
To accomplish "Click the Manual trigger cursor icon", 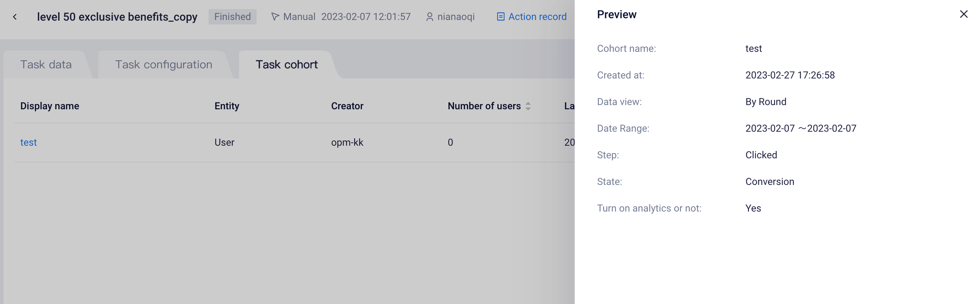I will pos(275,17).
